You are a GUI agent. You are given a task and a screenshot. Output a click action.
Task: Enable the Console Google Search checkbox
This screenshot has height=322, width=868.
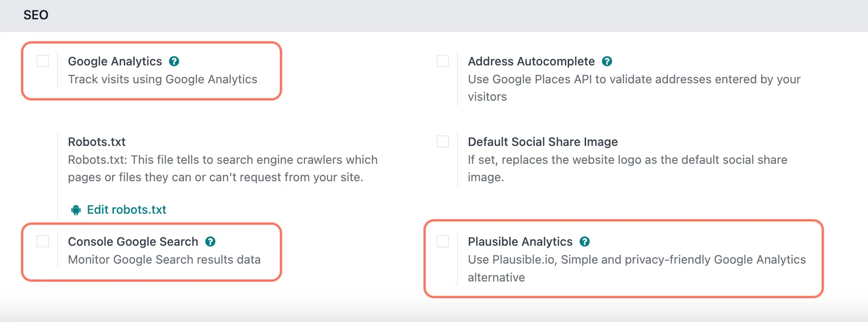[43, 241]
